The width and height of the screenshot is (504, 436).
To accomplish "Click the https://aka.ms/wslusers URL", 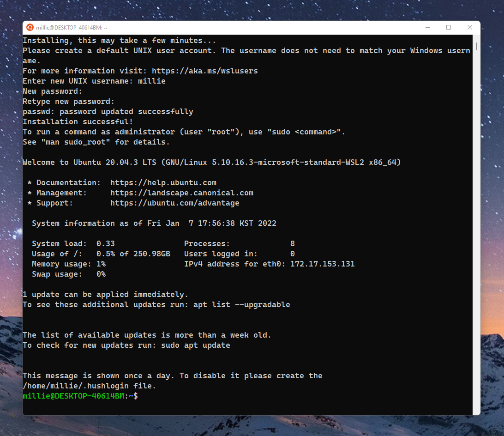I will point(205,71).
